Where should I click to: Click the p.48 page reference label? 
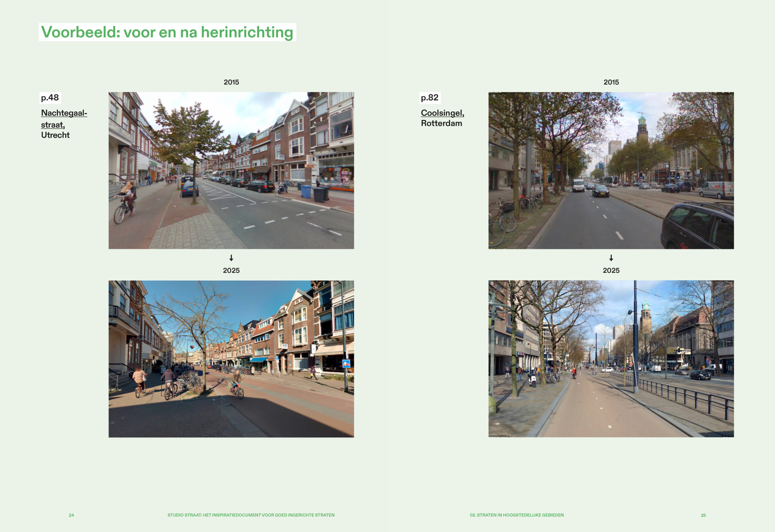[x=50, y=98]
